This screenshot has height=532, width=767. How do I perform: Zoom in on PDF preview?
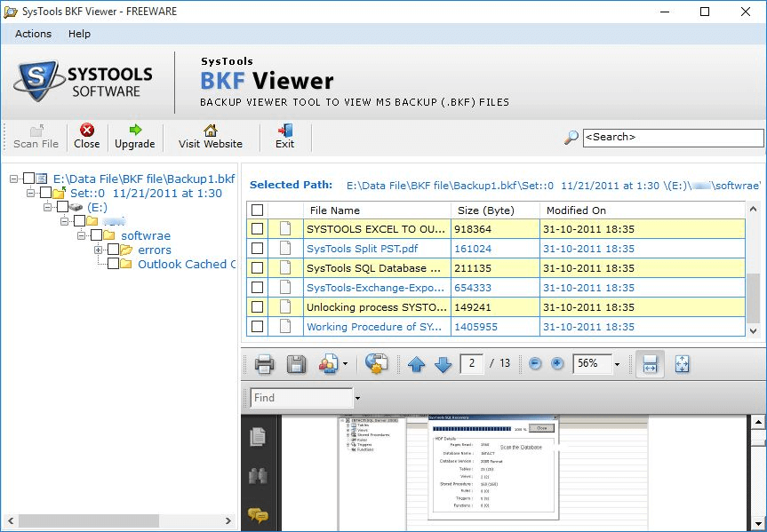point(557,364)
